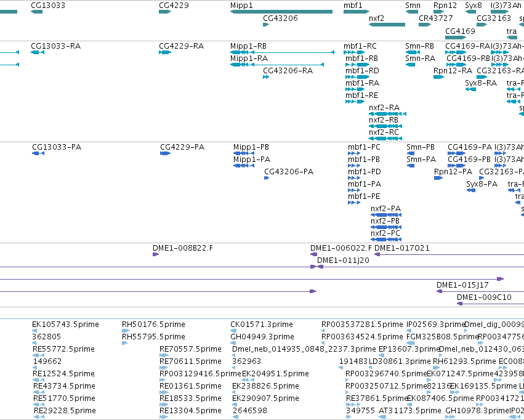Screen dimensions: 524x420
Task: Select the Rpn12 gene label
Action: [445, 6]
